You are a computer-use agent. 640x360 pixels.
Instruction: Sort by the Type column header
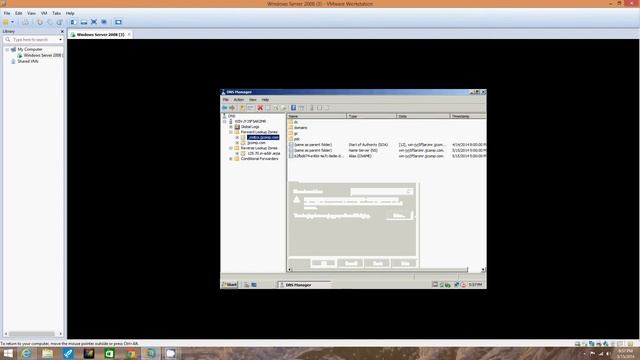pyautogui.click(x=371, y=116)
